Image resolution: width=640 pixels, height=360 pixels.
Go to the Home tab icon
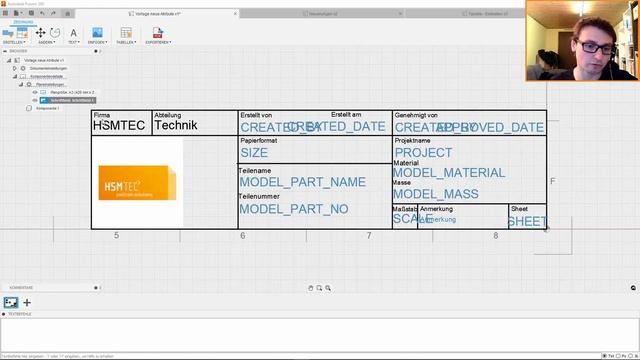tap(68, 13)
